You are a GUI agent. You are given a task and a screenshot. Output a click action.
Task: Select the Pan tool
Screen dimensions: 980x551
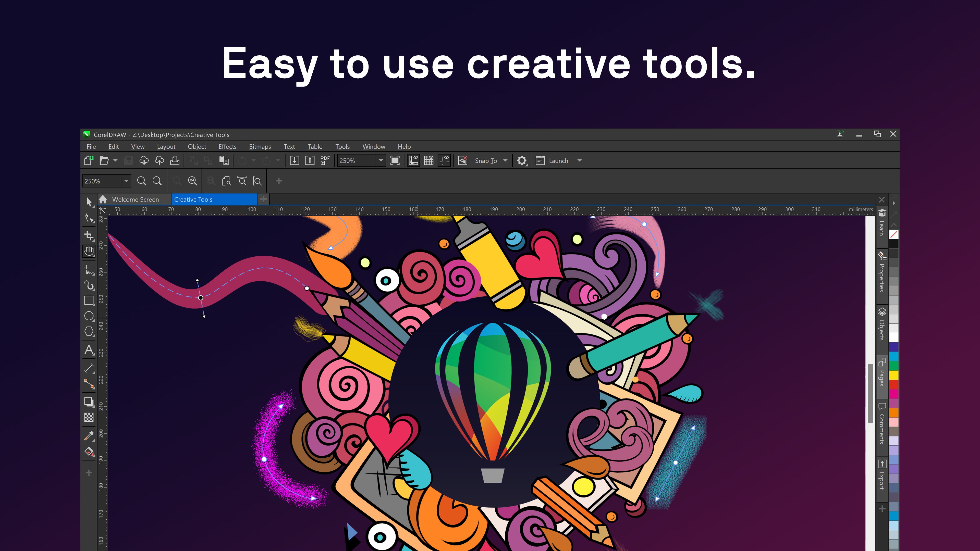(x=89, y=251)
